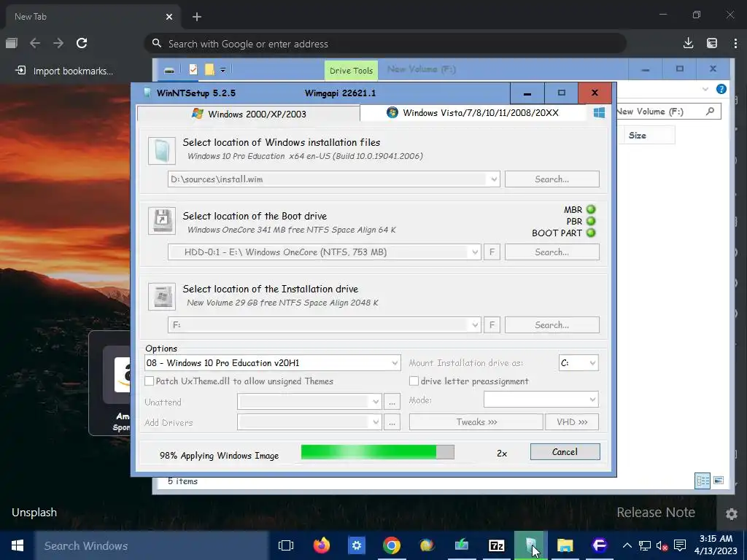Expand the Installation drive F: dropdown

click(474, 324)
